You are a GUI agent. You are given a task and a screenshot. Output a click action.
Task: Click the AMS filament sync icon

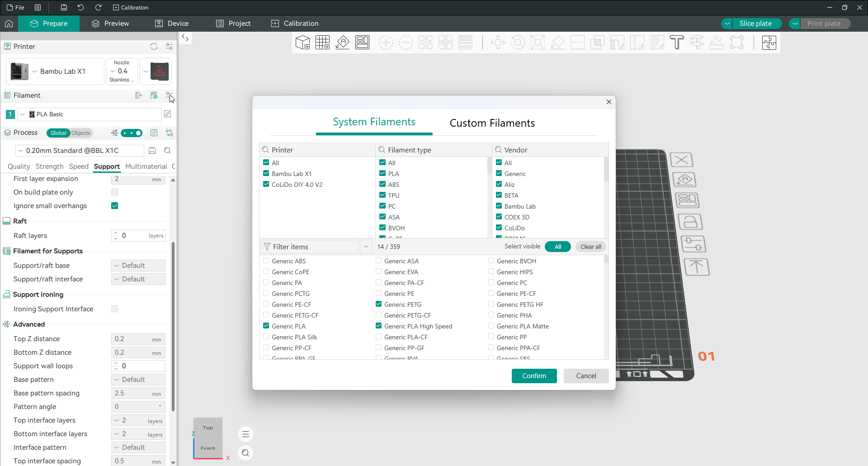(154, 95)
